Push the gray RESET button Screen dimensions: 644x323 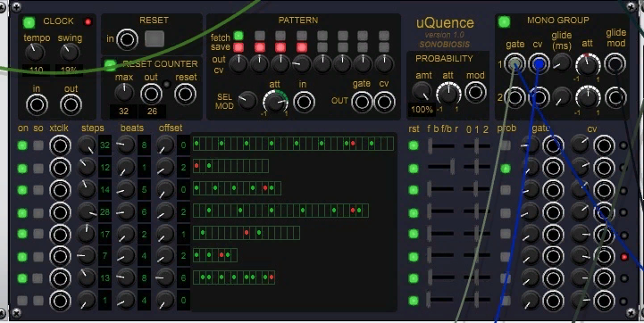coord(155,39)
